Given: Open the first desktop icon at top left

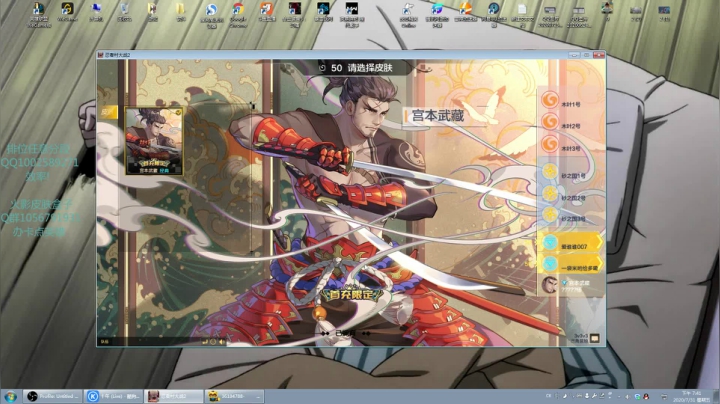Looking at the screenshot, I should 39,14.
